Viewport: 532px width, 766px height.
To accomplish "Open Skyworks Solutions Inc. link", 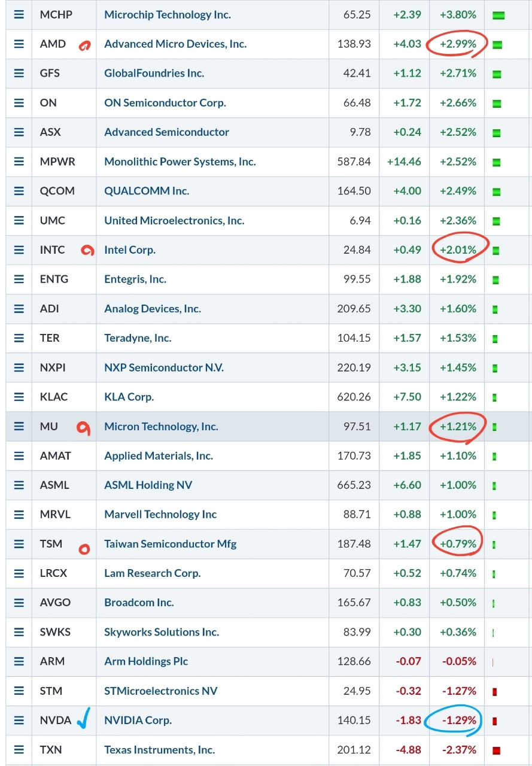I will pyautogui.click(x=162, y=632).
